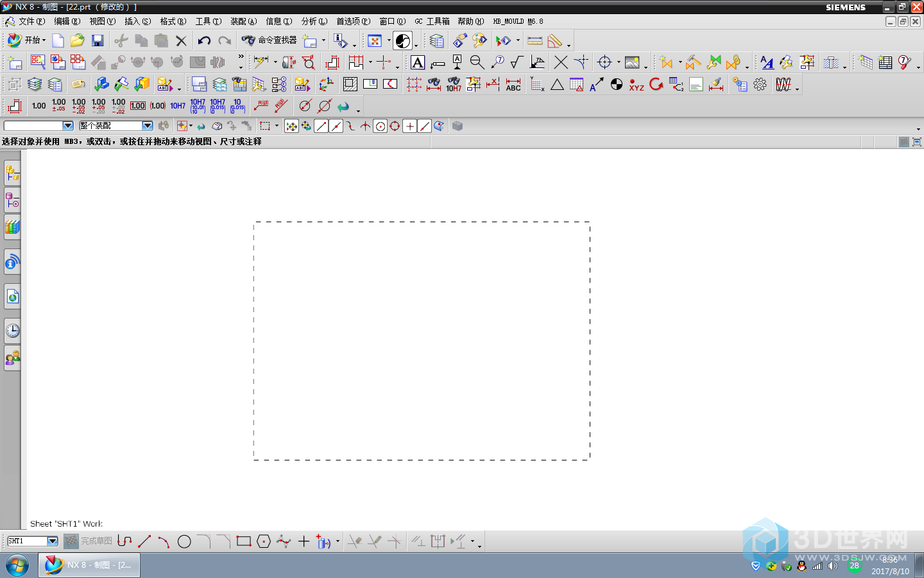
Task: Click 完成草图 Finish Sketch button
Action: 88,541
